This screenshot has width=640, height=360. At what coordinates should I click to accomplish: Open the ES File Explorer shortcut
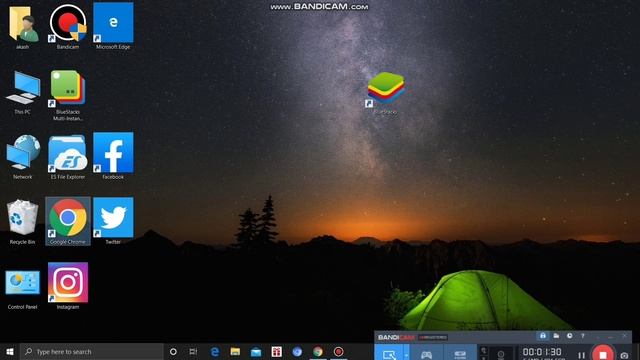pyautogui.click(x=68, y=157)
